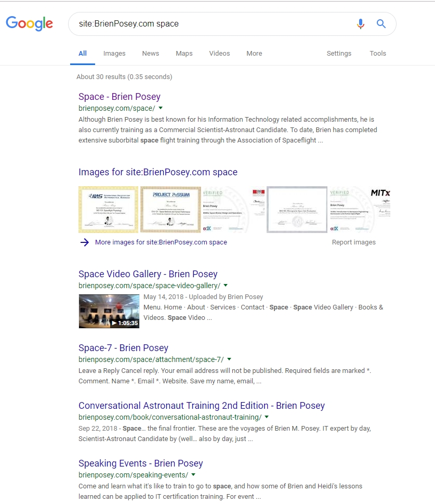Click the brienposey.com/speaking-events/ URL text

point(134,475)
